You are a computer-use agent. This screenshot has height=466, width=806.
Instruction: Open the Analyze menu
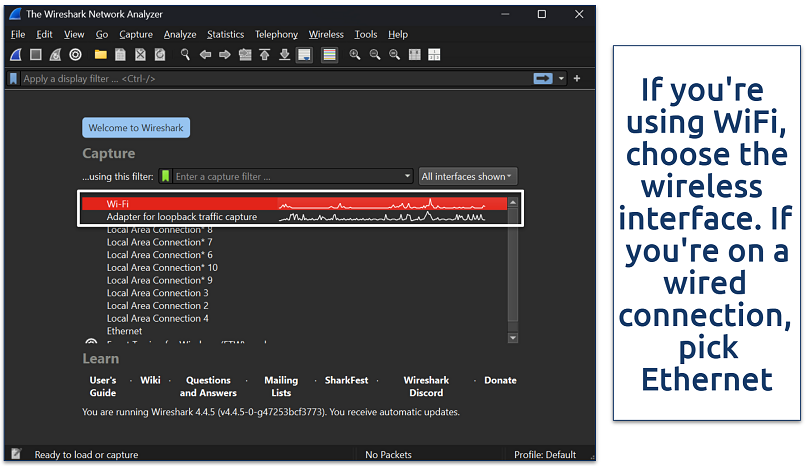[180, 34]
